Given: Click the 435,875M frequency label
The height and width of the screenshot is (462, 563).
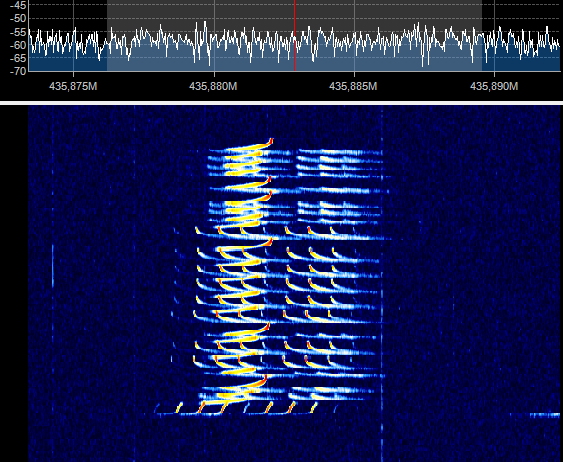Looking at the screenshot, I should 73,86.
